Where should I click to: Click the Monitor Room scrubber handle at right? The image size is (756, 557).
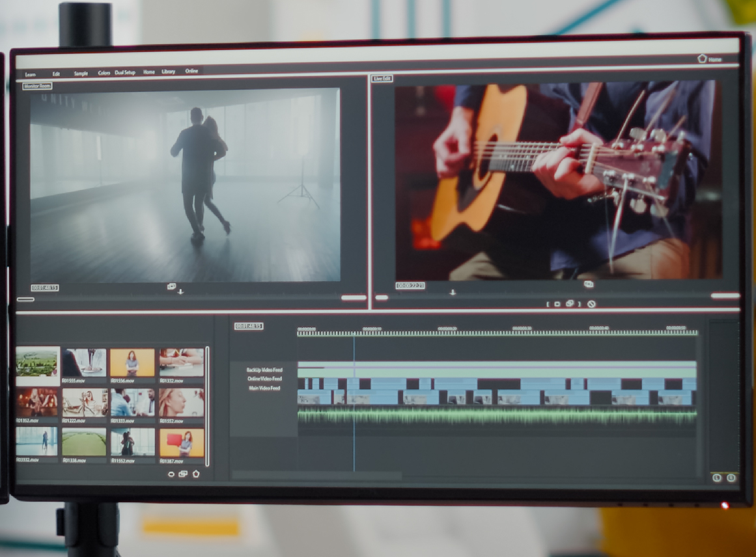[354, 298]
